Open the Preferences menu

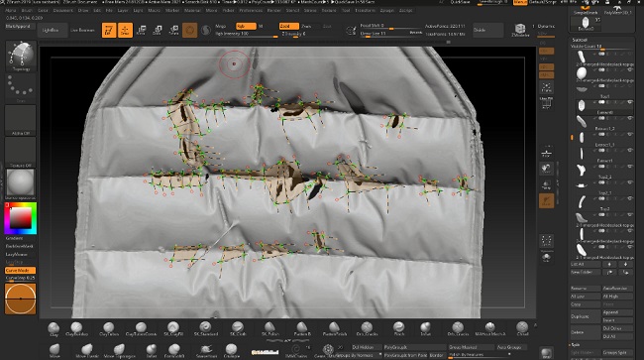point(251,10)
